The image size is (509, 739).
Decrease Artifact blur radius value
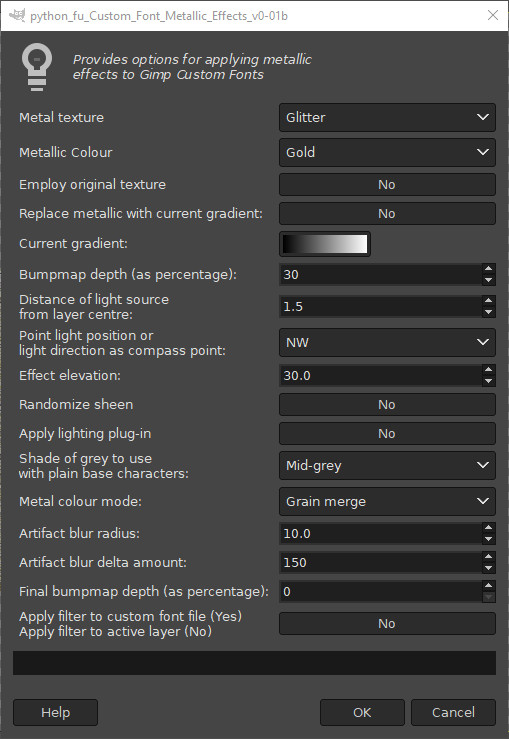(488, 539)
